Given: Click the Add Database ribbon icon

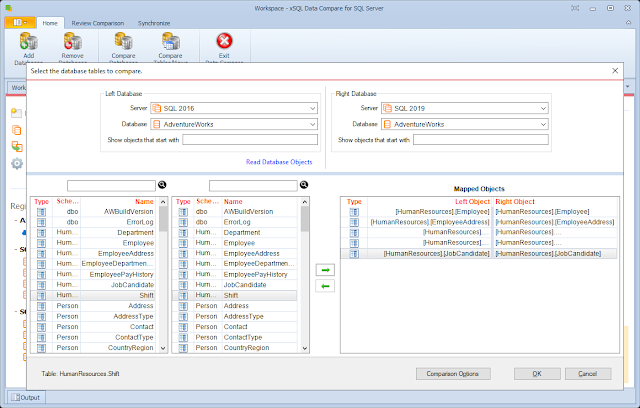Looking at the screenshot, I should coord(29,41).
